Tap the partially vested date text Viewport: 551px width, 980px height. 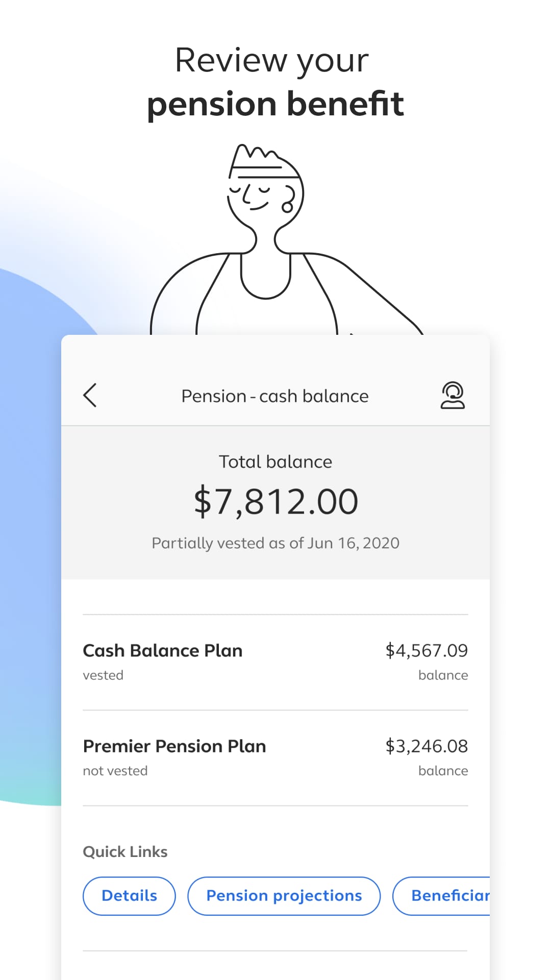pos(275,543)
